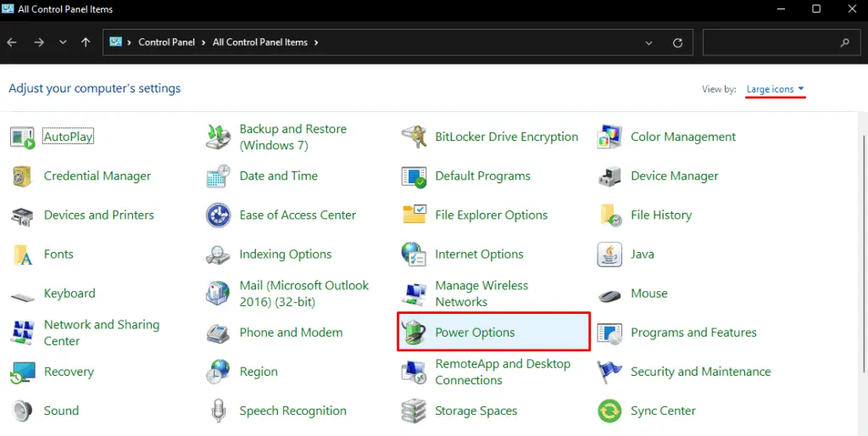This screenshot has height=436, width=868.
Task: Open the Ease of Access Center link
Action: (298, 215)
